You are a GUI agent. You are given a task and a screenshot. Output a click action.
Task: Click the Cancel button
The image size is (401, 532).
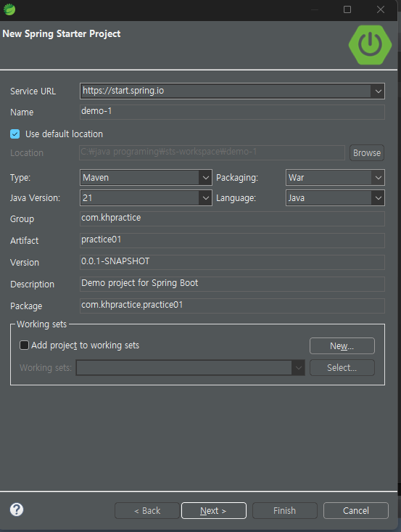(x=356, y=511)
